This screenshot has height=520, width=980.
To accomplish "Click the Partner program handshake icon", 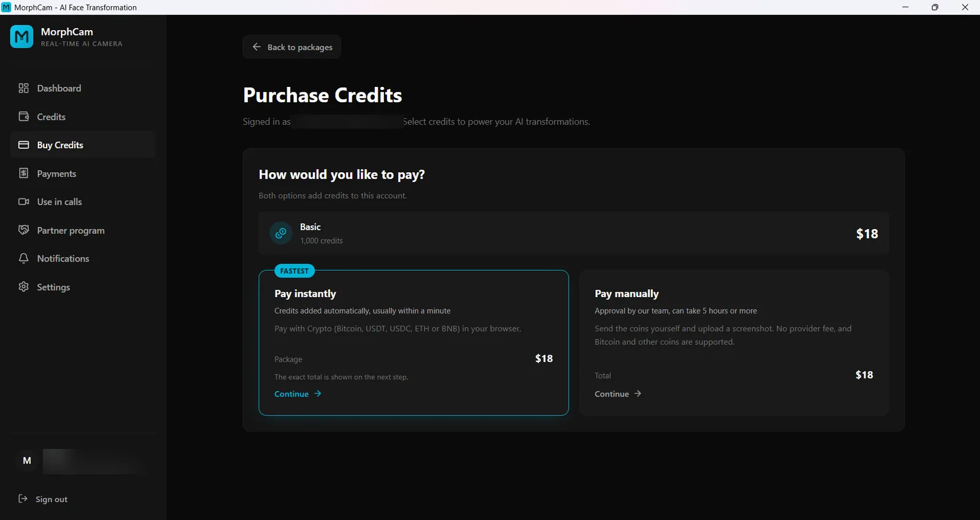I will 24,230.
